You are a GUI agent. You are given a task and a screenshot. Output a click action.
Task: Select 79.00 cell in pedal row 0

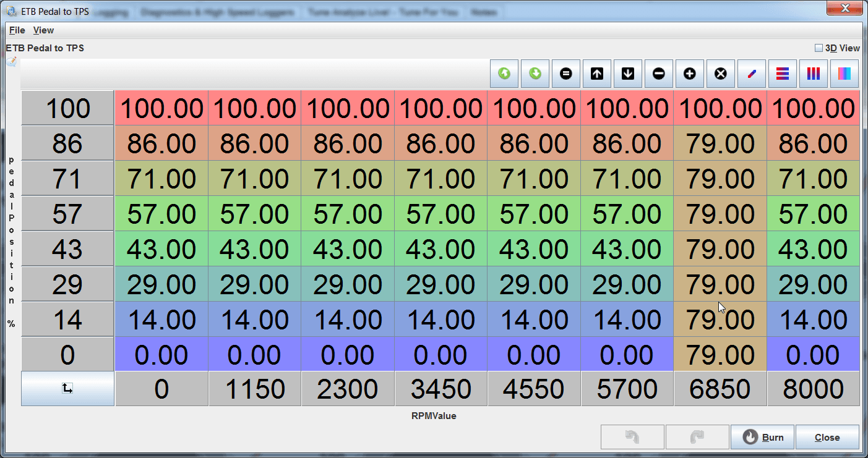[720, 355]
